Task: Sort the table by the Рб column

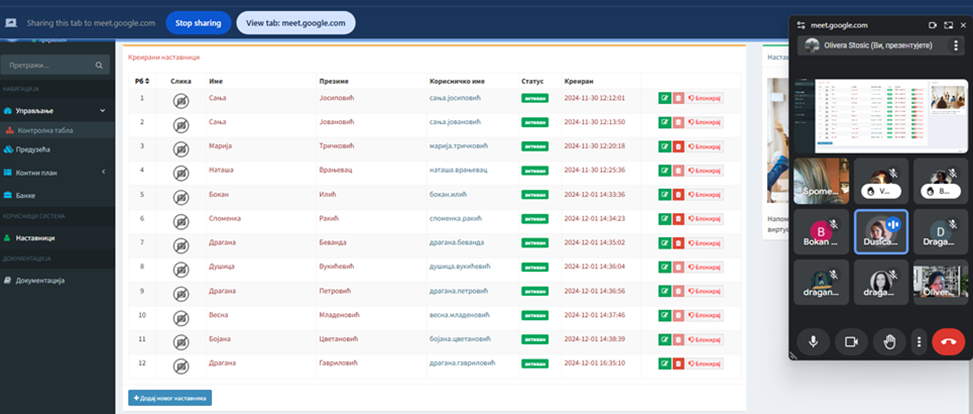Action: pyautogui.click(x=141, y=80)
